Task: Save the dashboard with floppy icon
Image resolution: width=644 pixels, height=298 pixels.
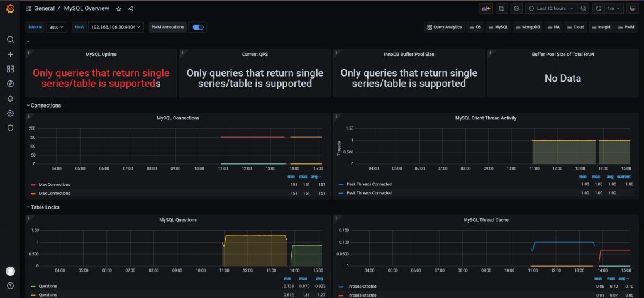Action: pyautogui.click(x=501, y=8)
